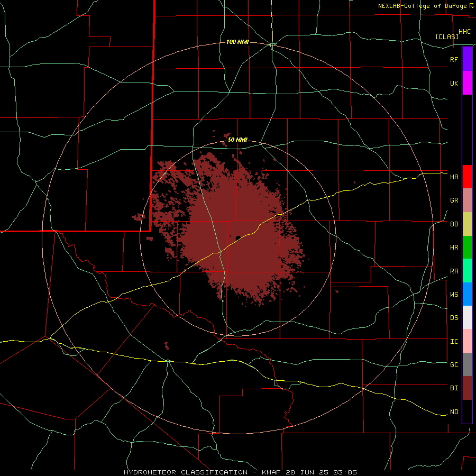Click the RF purple legend swatch
This screenshot has height=476, width=476.
coord(467,59)
